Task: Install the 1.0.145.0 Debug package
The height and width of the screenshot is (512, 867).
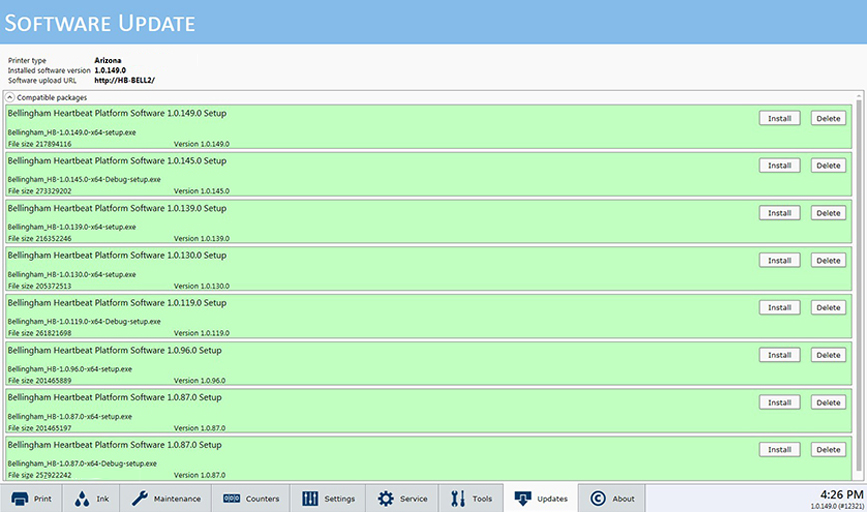Action: 779,166
